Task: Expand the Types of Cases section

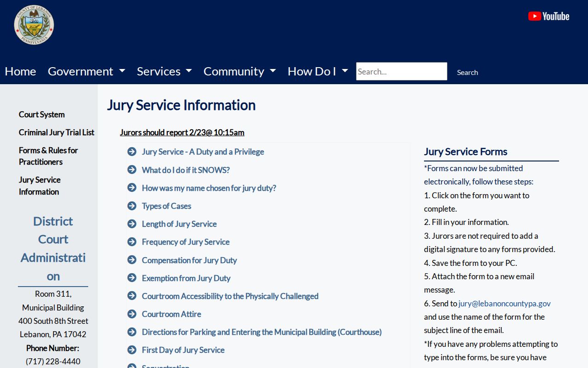Action: (x=166, y=206)
